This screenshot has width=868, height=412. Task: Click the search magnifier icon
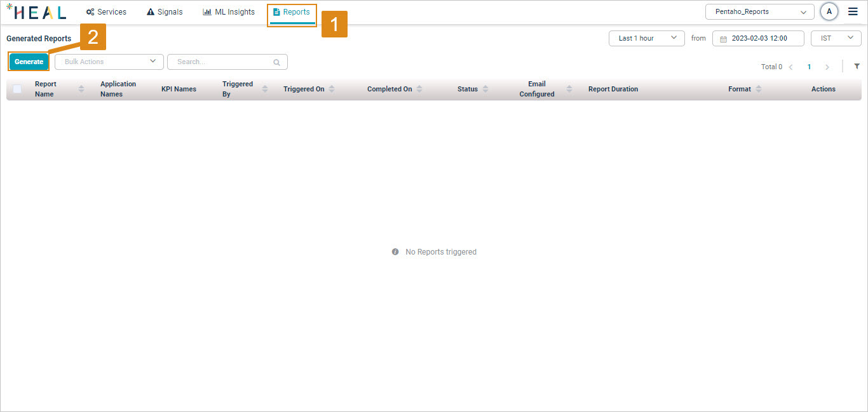[x=276, y=62]
